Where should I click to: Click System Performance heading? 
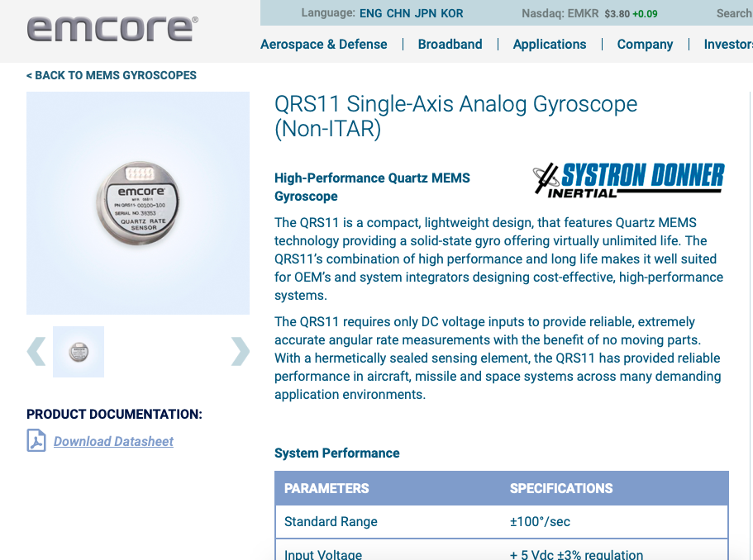[x=336, y=453]
